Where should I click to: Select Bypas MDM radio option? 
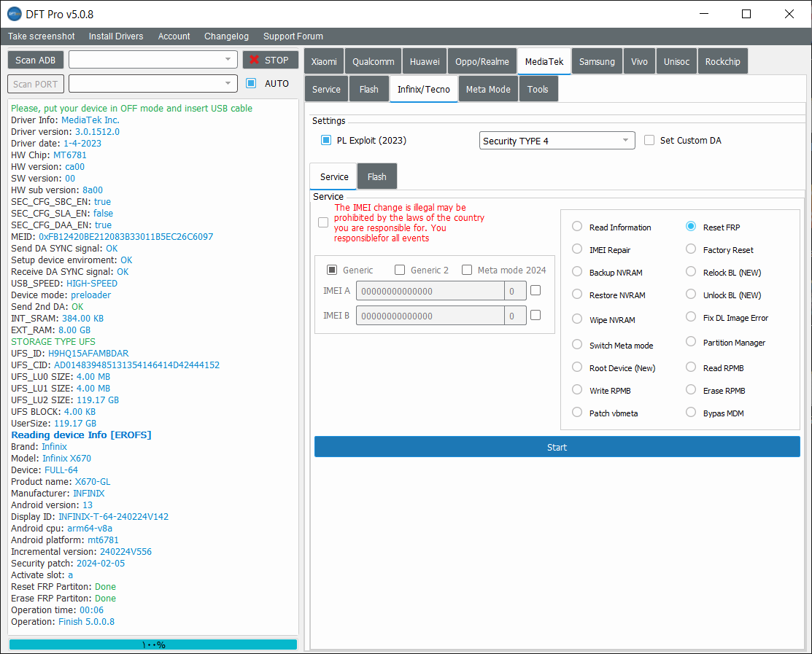click(691, 413)
